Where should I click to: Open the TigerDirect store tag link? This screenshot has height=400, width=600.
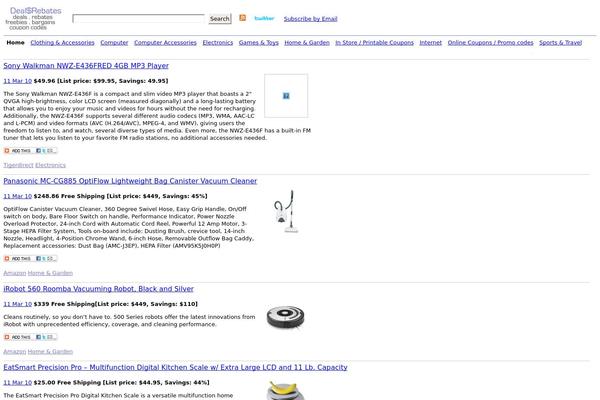(x=18, y=165)
